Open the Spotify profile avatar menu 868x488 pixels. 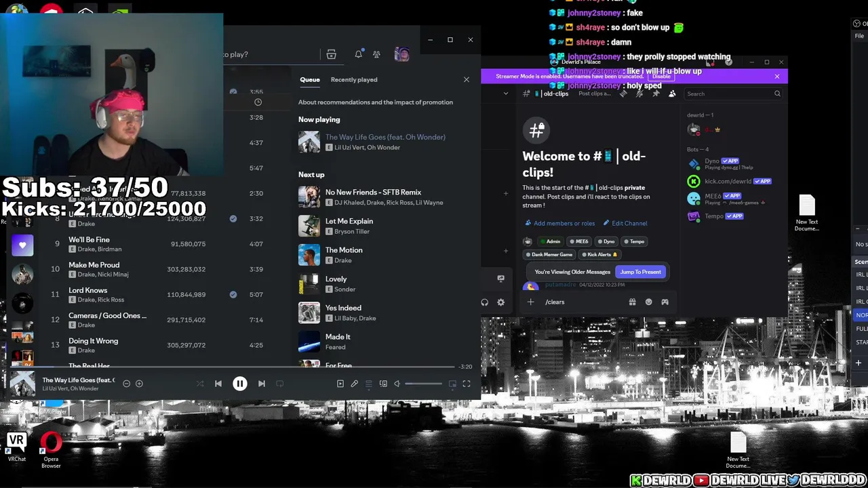(x=401, y=54)
